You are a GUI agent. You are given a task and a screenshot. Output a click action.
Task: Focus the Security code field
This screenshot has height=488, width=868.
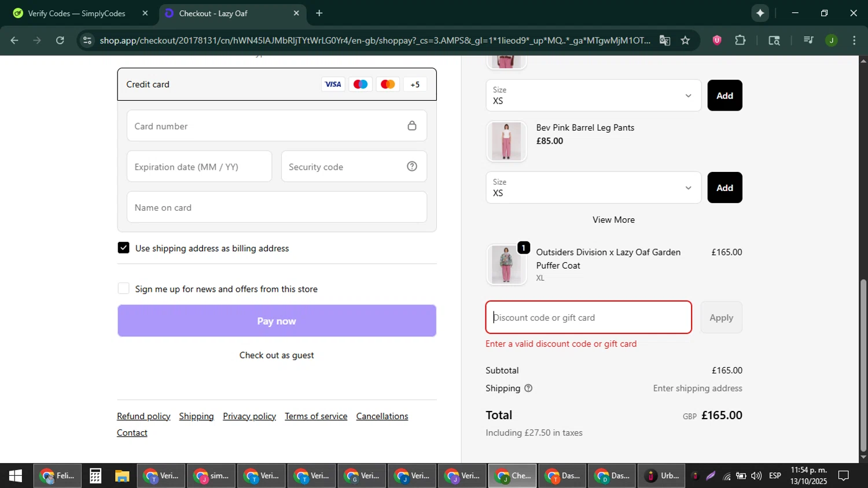(x=354, y=167)
